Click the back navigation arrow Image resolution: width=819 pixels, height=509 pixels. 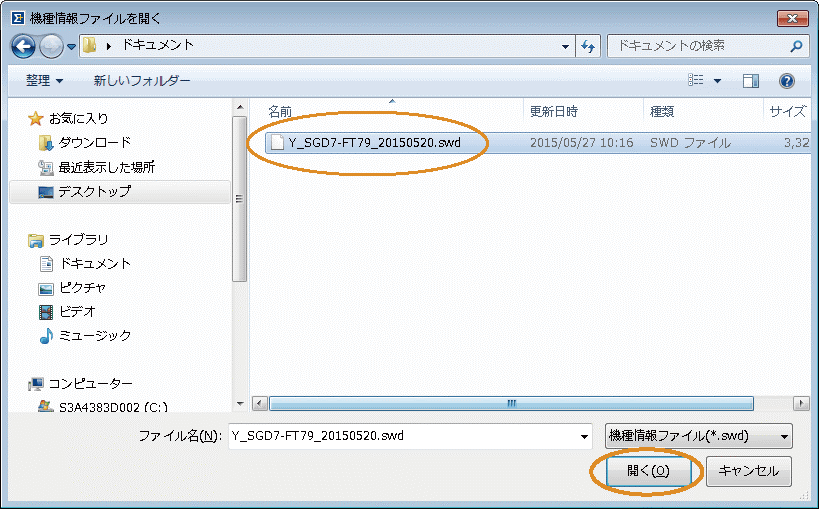pos(23,47)
